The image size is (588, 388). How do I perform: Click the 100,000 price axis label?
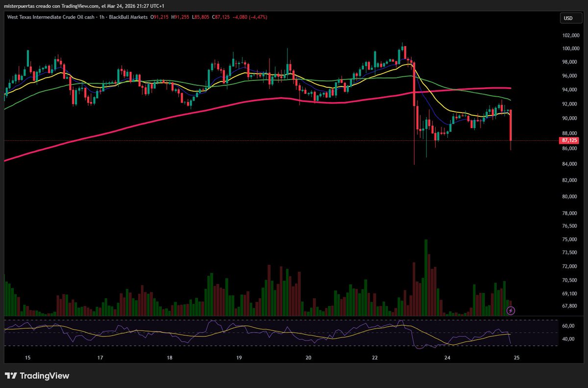coord(571,49)
